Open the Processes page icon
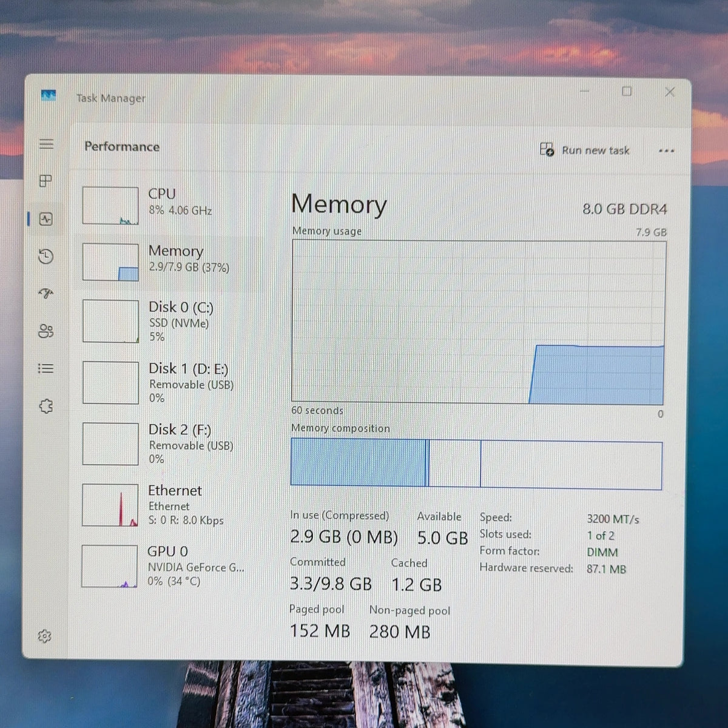This screenshot has height=728, width=728. [45, 181]
